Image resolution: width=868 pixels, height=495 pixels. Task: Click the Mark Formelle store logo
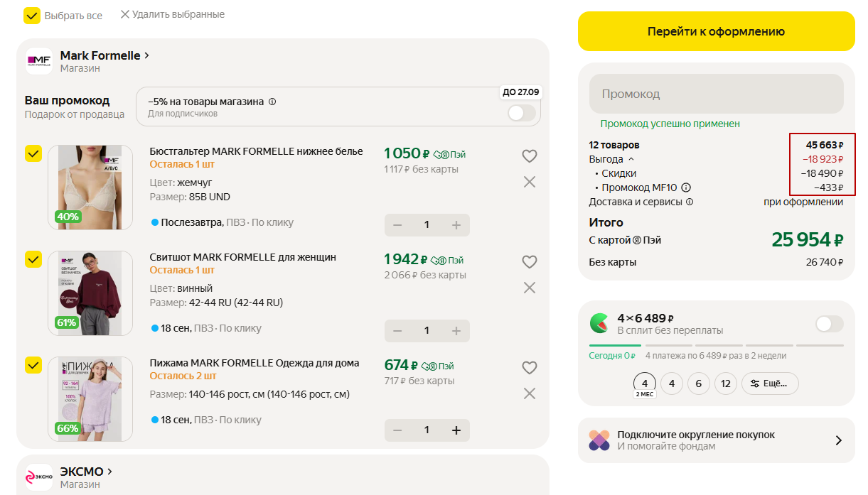pyautogui.click(x=39, y=61)
